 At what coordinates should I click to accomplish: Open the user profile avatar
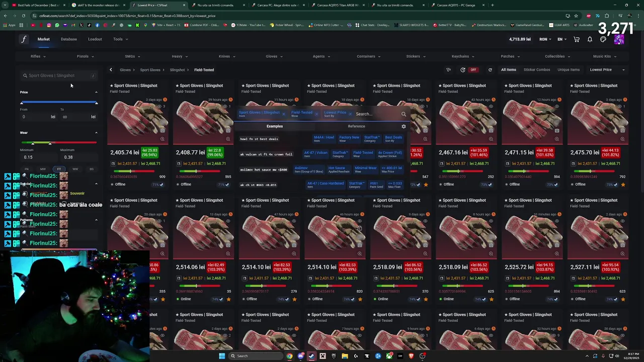(x=619, y=39)
